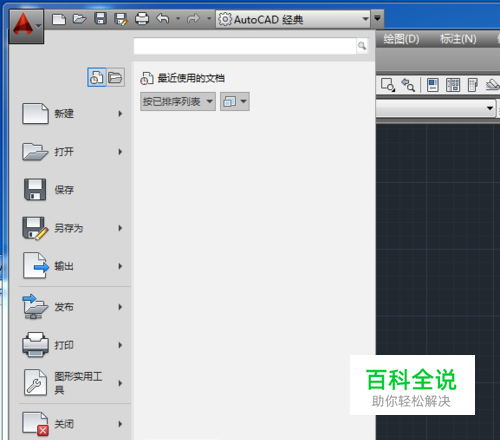500x440 pixels.
Task: Click the New file icon in quick access toolbar
Action: [59, 19]
